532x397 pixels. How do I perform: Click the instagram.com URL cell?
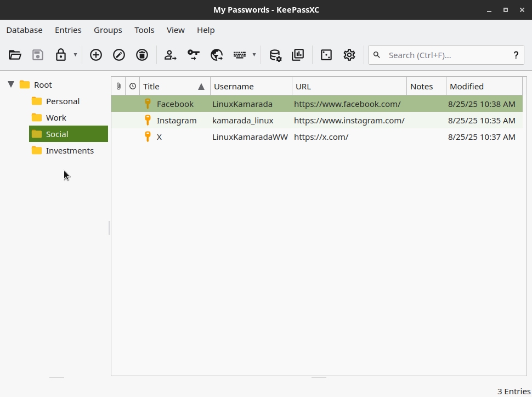(349, 121)
